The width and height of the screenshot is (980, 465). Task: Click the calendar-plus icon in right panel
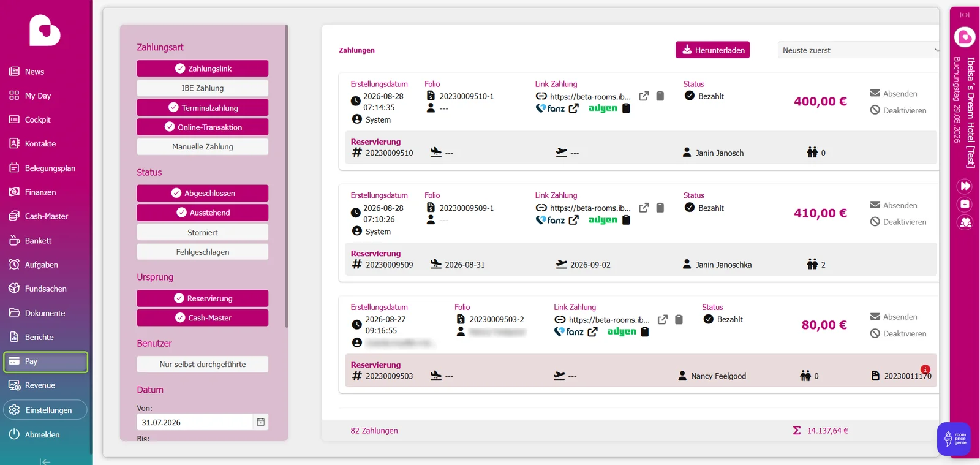click(965, 204)
